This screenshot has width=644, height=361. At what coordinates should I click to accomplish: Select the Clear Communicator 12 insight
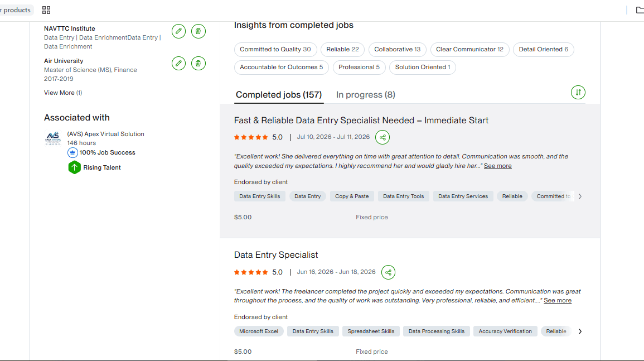(469, 49)
